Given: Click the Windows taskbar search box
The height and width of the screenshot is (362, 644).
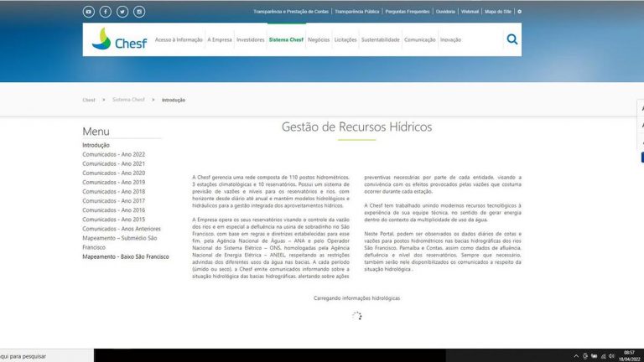Looking at the screenshot, I should tap(47, 356).
